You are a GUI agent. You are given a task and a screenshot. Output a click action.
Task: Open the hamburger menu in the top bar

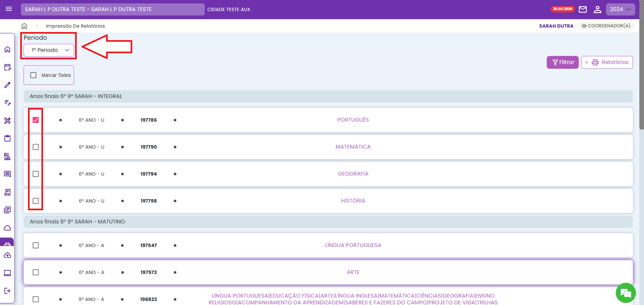[9, 9]
